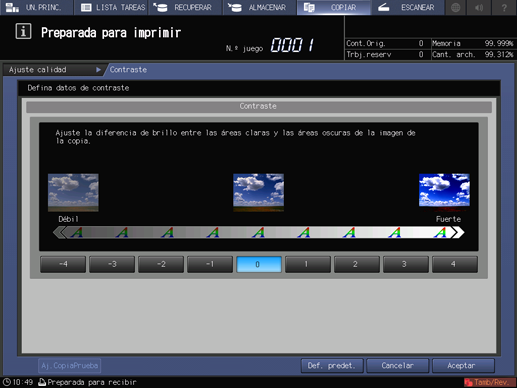The width and height of the screenshot is (517, 388).
Task: Click the Preparada para recibir status icon
Action: pyautogui.click(x=42, y=382)
